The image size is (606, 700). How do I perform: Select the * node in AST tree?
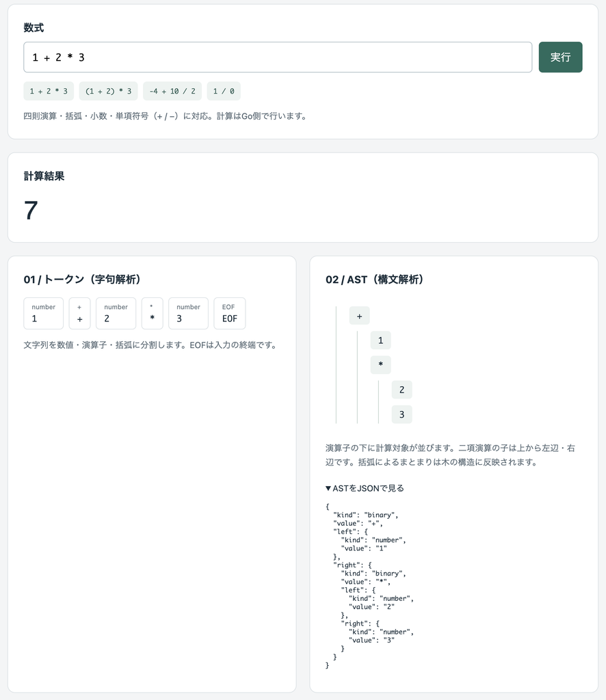tap(380, 365)
